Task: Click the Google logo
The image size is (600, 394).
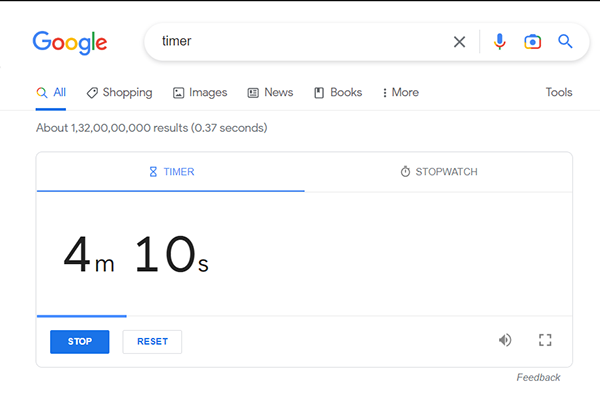Action: (x=70, y=42)
